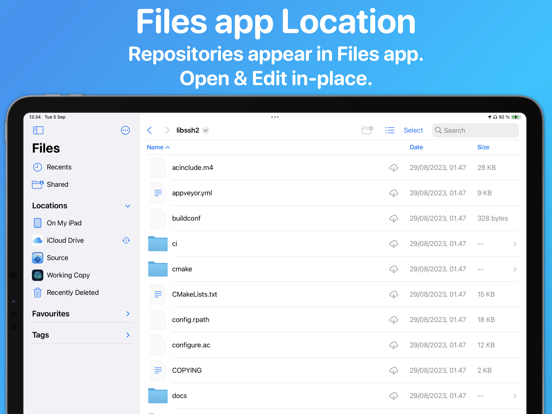Open the ci folder
Image resolution: width=552 pixels, height=414 pixels.
(333, 244)
